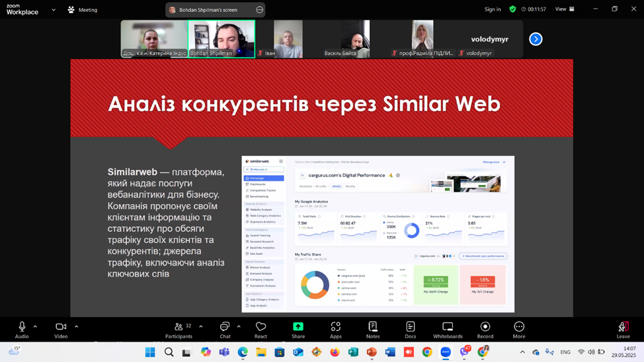Open the React emoji menu
This screenshot has height=362, width=644.
click(x=261, y=330)
